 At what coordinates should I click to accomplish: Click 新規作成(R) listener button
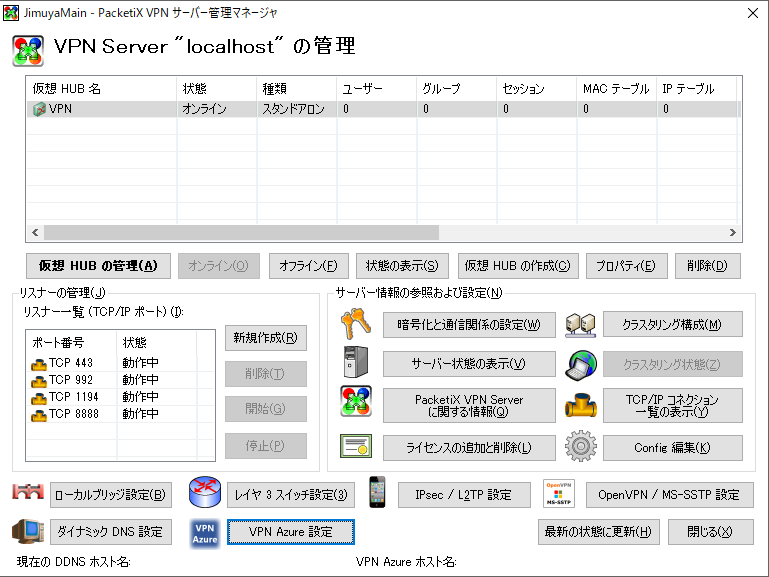pos(266,338)
